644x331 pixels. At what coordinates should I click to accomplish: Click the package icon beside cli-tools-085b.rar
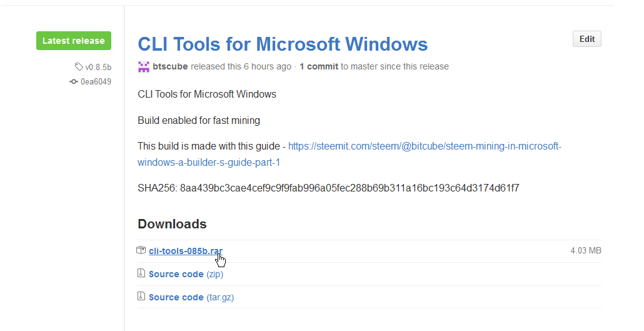(141, 251)
